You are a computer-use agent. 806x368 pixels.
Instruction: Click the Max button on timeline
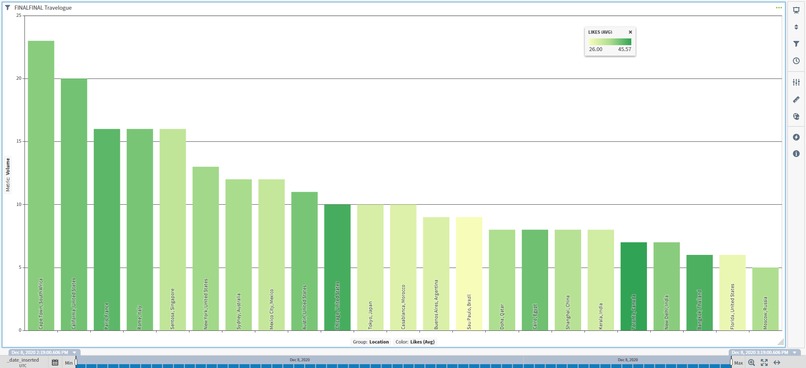tap(739, 363)
